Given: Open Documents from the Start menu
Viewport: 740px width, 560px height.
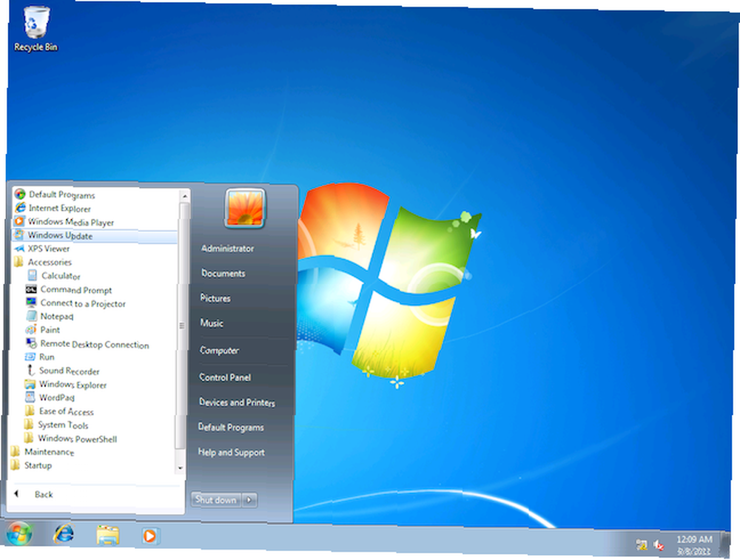Looking at the screenshot, I should coord(223,274).
